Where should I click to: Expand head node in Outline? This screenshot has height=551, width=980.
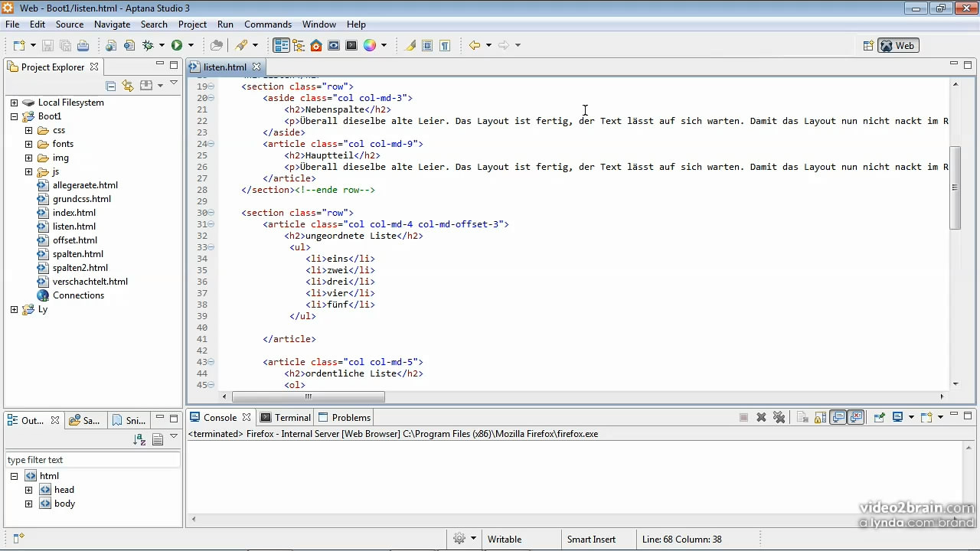[28, 490]
